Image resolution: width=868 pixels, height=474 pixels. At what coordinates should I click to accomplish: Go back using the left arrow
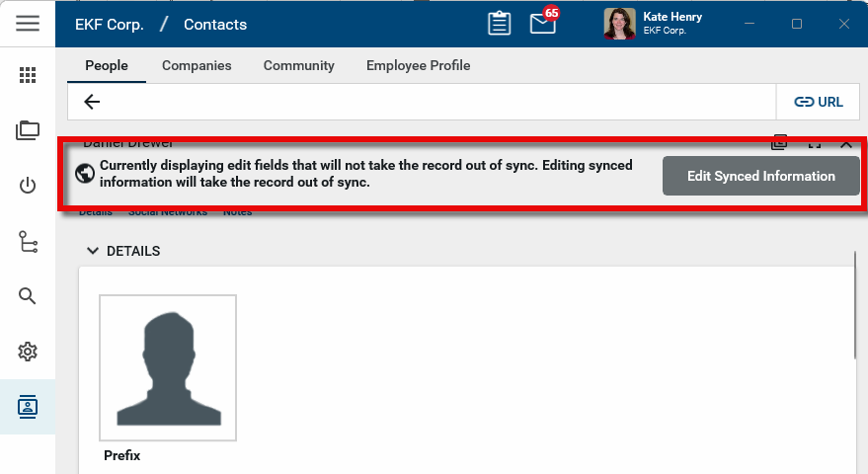tap(92, 102)
